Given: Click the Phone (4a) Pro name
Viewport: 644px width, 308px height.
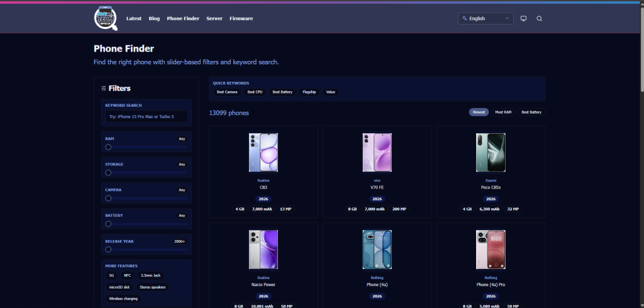Looking at the screenshot, I should tap(491, 285).
